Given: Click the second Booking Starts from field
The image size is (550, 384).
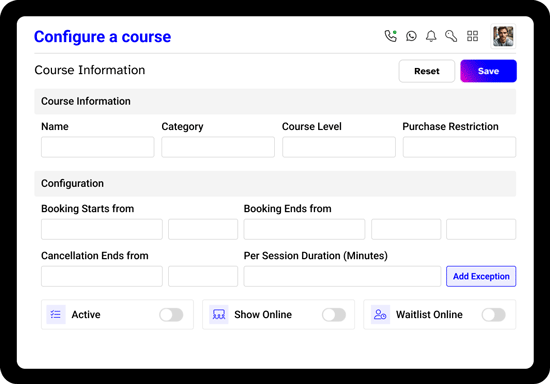Looking at the screenshot, I should click(203, 229).
